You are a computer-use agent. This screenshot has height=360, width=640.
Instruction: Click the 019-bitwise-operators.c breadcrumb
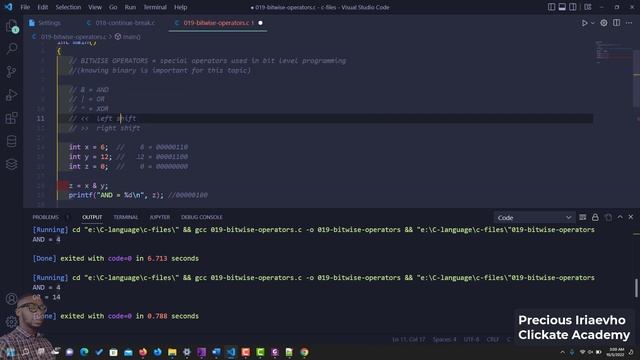(x=73, y=37)
